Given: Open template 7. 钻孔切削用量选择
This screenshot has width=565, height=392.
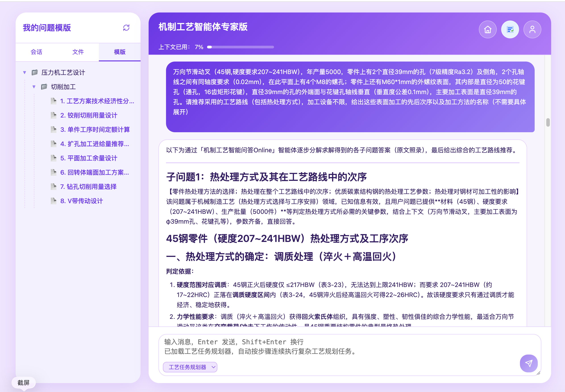Looking at the screenshot, I should (88, 187).
